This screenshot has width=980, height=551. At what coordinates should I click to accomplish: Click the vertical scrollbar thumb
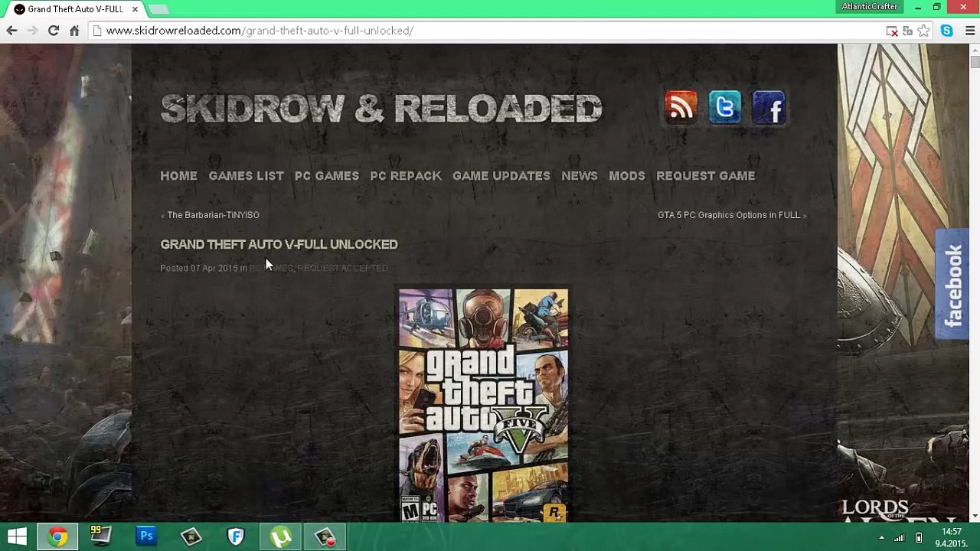click(x=975, y=63)
